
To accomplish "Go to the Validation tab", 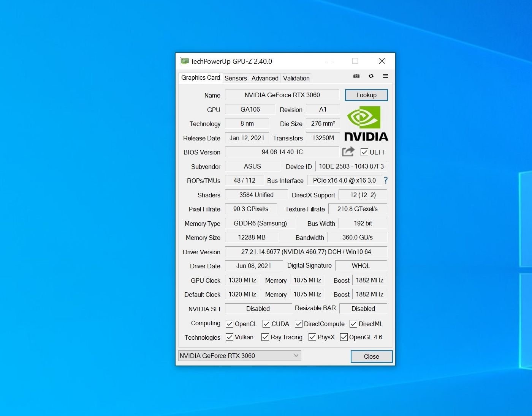I will tap(296, 78).
